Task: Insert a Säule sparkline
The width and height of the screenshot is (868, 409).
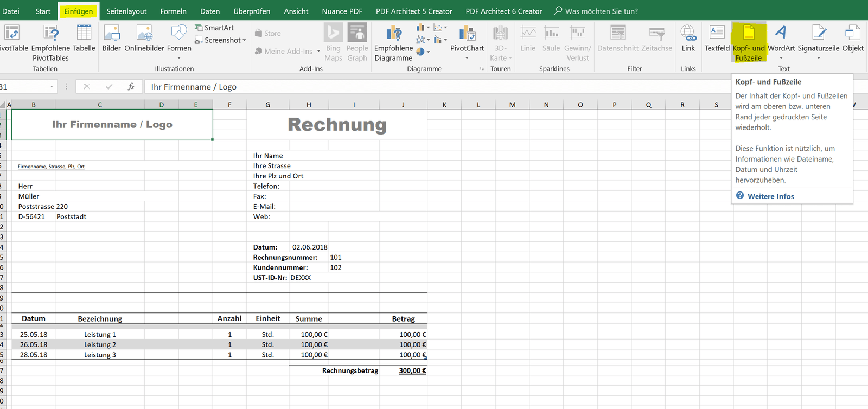Action: (551, 38)
